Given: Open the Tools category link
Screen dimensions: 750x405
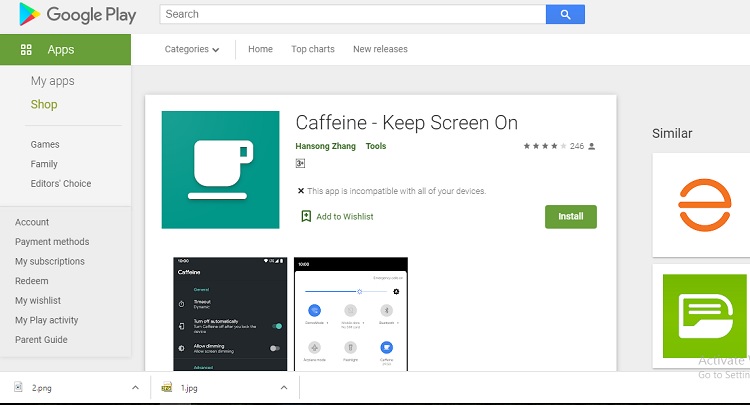Looking at the screenshot, I should click(376, 146).
